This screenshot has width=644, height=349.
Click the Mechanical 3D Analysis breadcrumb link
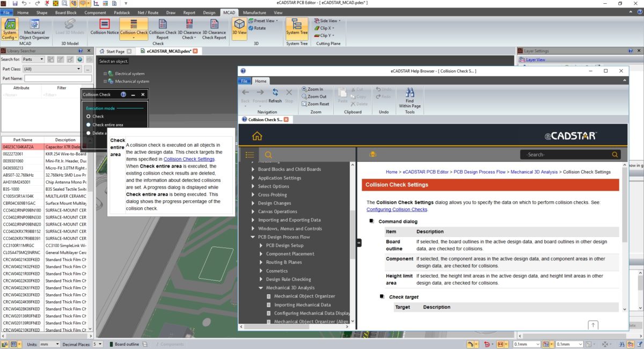[x=534, y=172]
